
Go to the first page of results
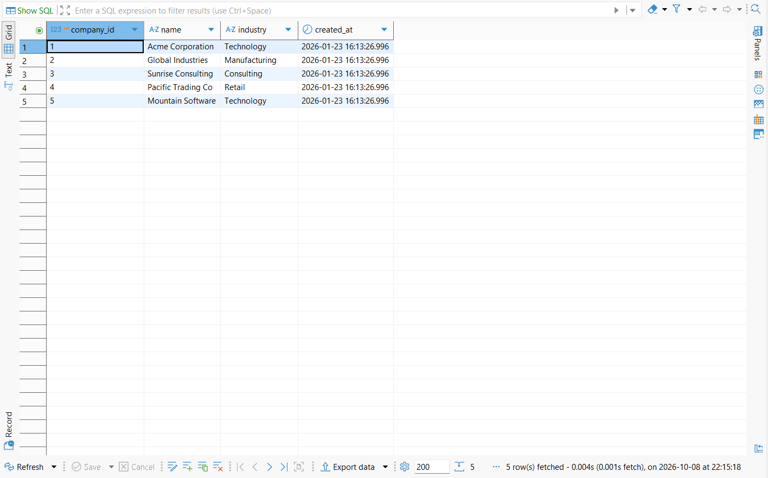click(x=240, y=467)
